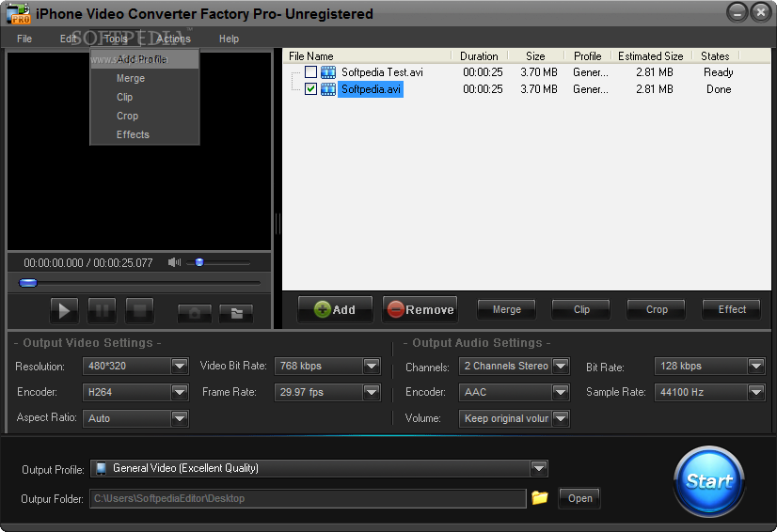The image size is (777, 532).
Task: Click film icon of Softpedia Test.avi
Action: coord(328,72)
